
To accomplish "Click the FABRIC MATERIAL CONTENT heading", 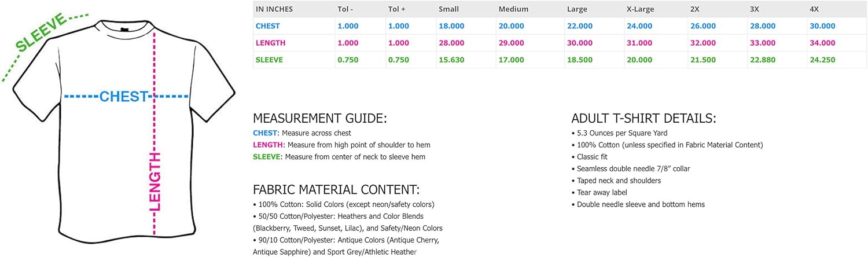I will 336,190.
